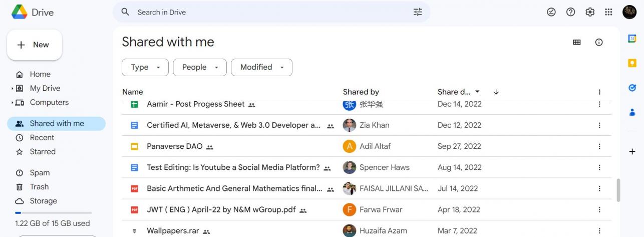Screen dimensions: 644x237
Task: Select Basic Arthmetic And General Mathematics file
Action: click(234, 188)
